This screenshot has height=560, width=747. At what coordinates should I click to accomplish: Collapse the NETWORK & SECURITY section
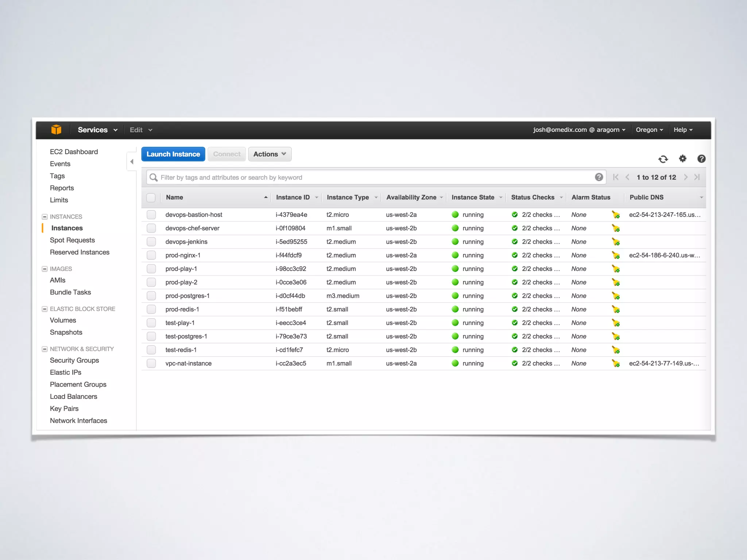coord(45,349)
